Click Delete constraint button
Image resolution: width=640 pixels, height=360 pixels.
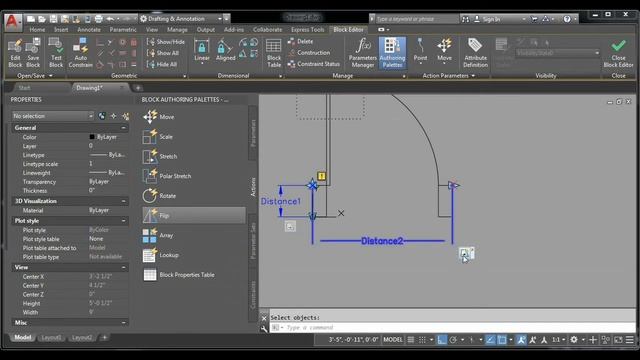point(300,41)
